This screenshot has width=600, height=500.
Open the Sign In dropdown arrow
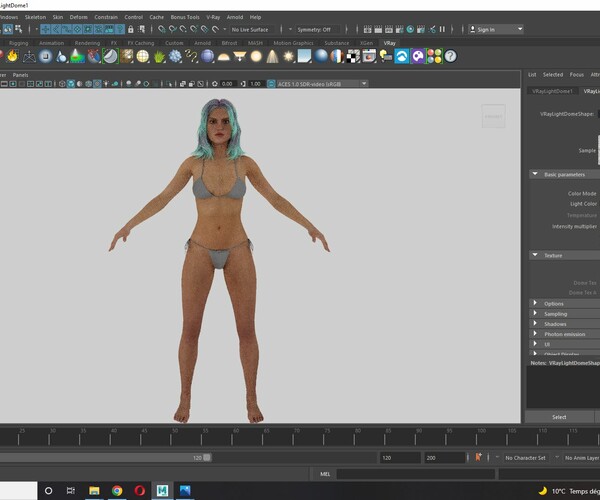point(520,29)
